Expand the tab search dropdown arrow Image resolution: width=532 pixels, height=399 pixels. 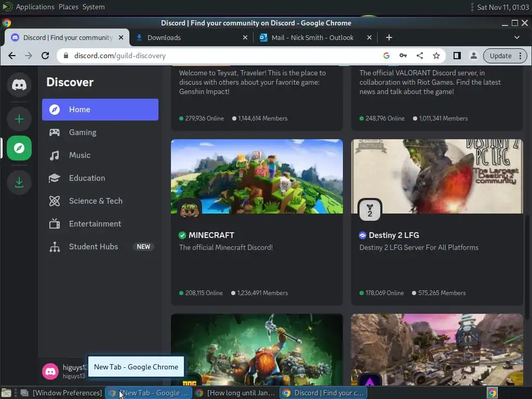point(517,37)
